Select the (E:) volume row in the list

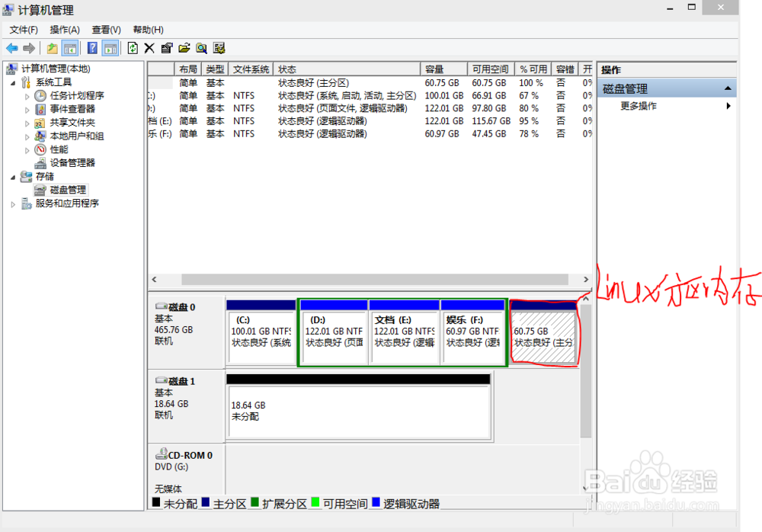pyautogui.click(x=370, y=121)
